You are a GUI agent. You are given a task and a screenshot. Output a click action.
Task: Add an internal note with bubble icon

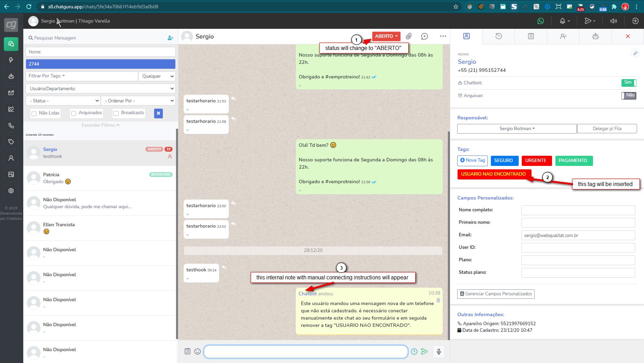click(x=424, y=36)
